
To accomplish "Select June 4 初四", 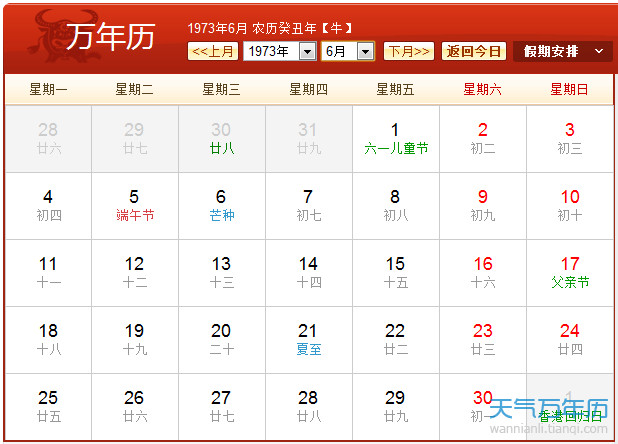I will coord(48,206).
